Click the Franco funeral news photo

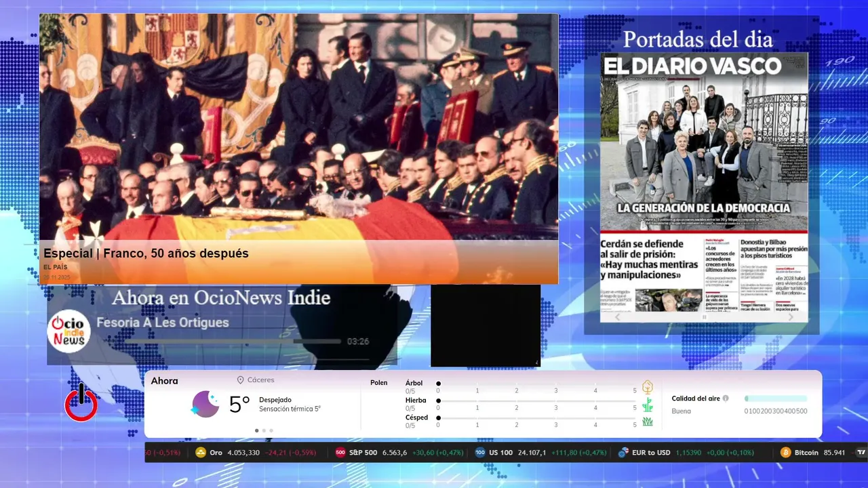point(298,127)
